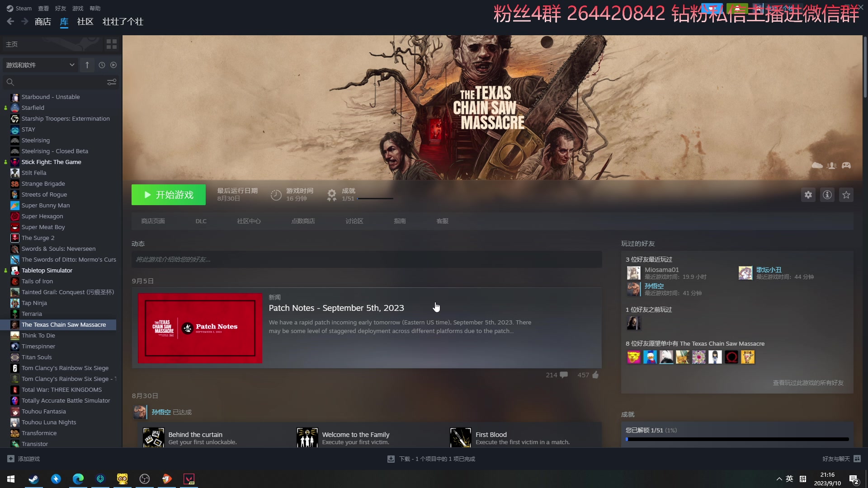The image size is (868, 488).
Task: Select Terraria in the library list
Action: coord(32,314)
